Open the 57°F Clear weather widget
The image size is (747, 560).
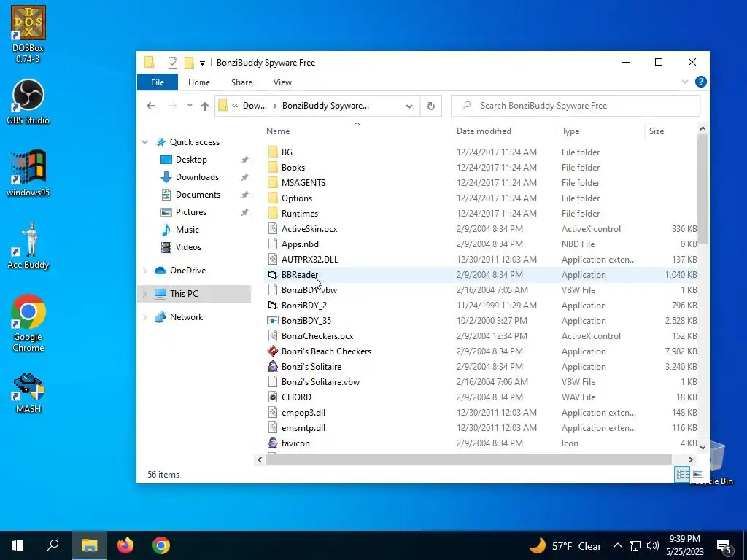[x=565, y=545]
